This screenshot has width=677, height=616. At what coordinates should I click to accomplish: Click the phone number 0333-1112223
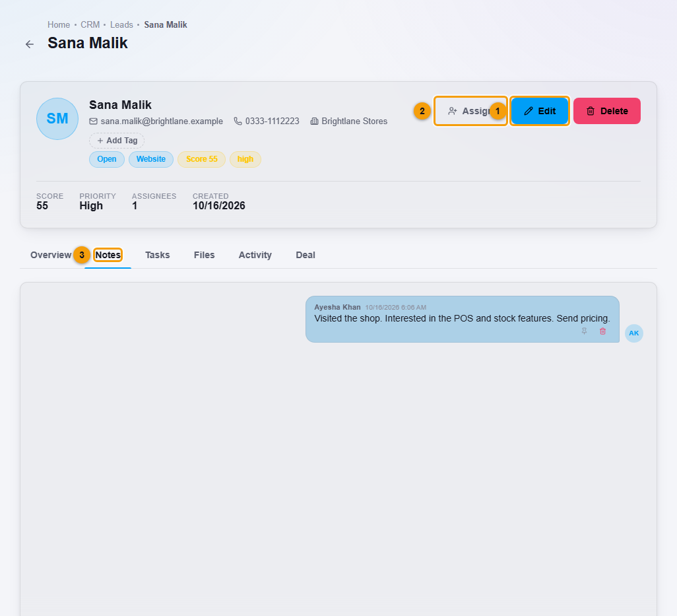click(273, 121)
